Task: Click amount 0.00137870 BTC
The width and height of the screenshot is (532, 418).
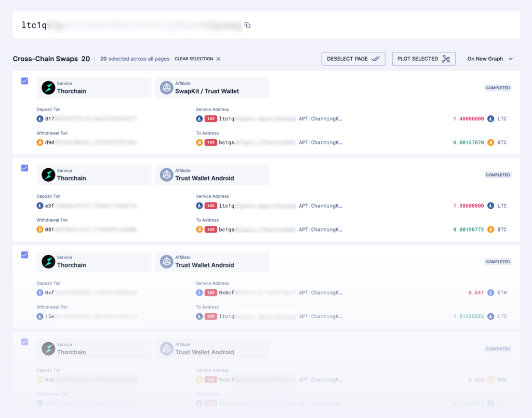Action: point(468,142)
